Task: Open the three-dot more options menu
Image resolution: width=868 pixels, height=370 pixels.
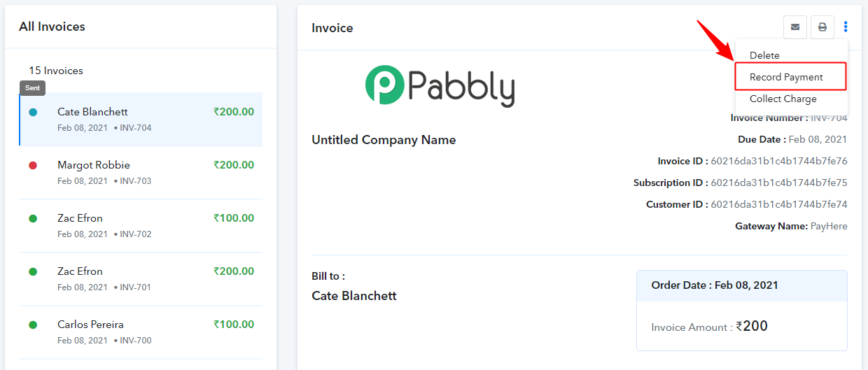Action: click(x=846, y=27)
